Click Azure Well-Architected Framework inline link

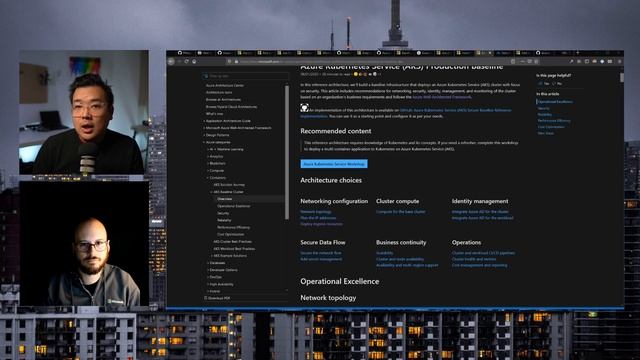[x=442, y=97]
